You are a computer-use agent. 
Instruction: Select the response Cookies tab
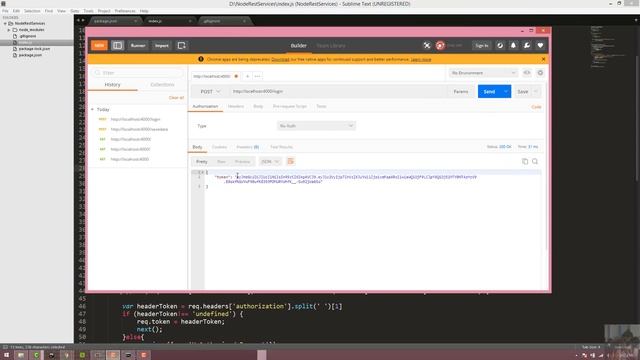point(219,147)
